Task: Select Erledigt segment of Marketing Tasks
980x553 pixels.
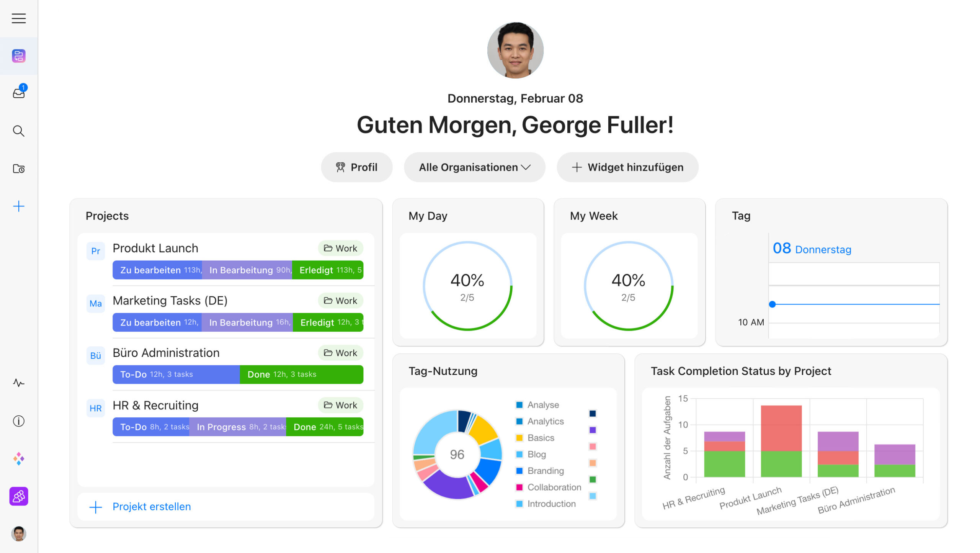Action: click(328, 322)
